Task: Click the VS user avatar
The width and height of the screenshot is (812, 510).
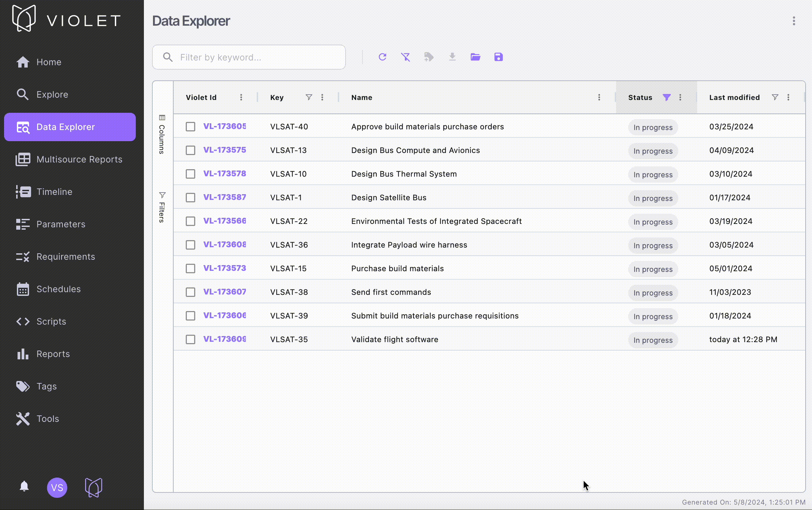Action: (x=57, y=487)
